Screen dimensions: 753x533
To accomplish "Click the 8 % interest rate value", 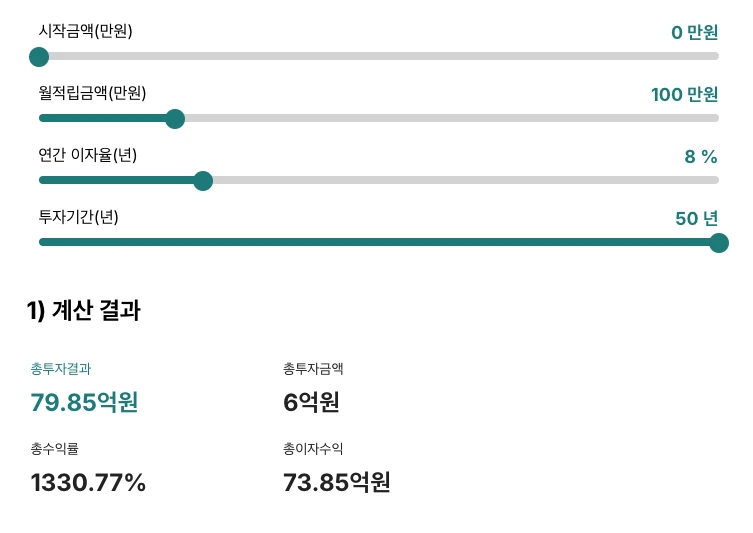I will click(701, 157).
